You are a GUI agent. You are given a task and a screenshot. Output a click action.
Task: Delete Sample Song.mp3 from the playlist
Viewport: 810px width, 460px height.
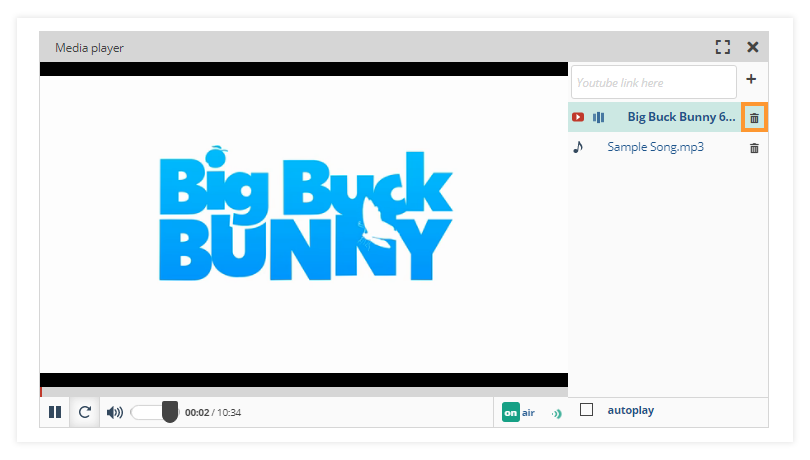coord(754,148)
